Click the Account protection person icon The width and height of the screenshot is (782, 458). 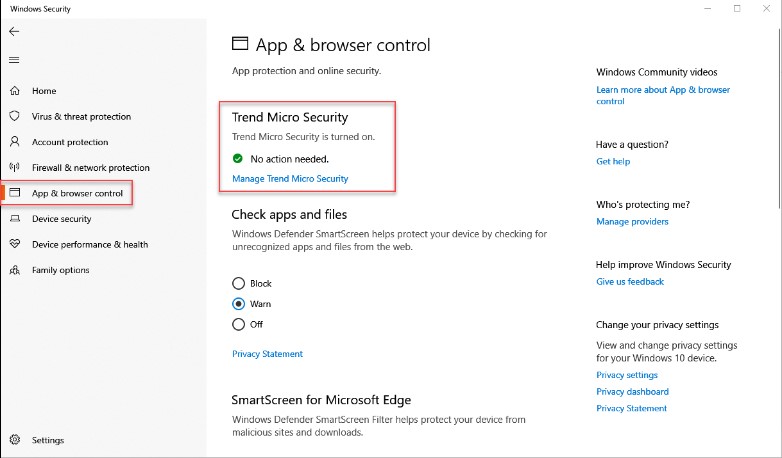[x=14, y=142]
